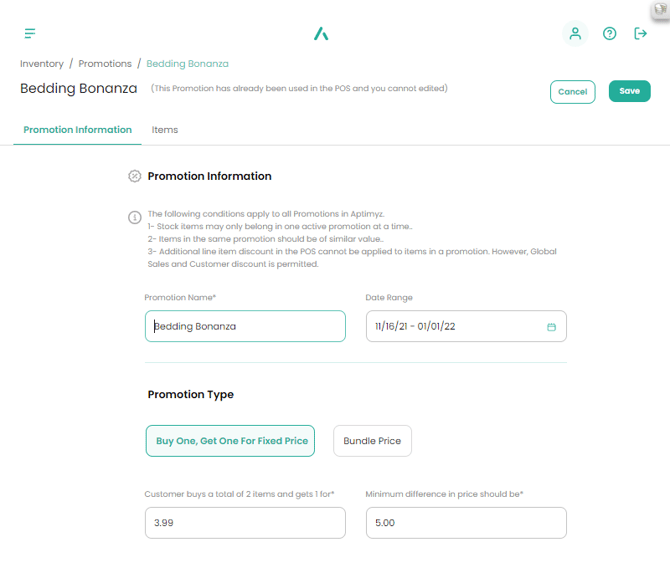Open the Date Range picker field
The width and height of the screenshot is (670, 578).
pos(455,327)
